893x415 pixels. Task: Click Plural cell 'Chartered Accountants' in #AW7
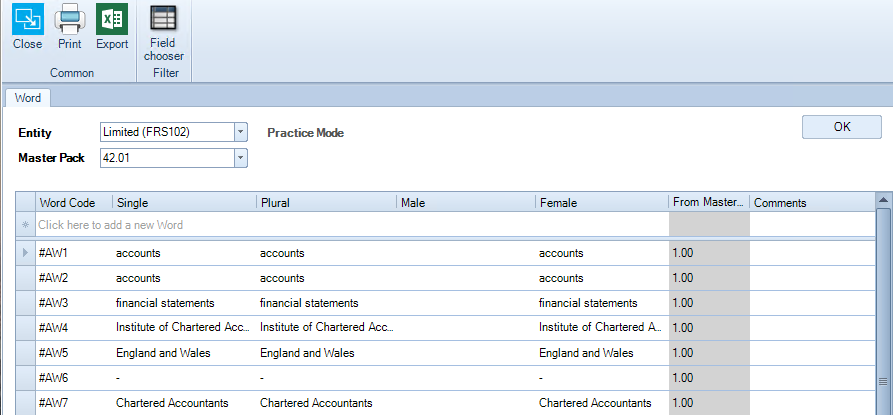tap(326, 403)
